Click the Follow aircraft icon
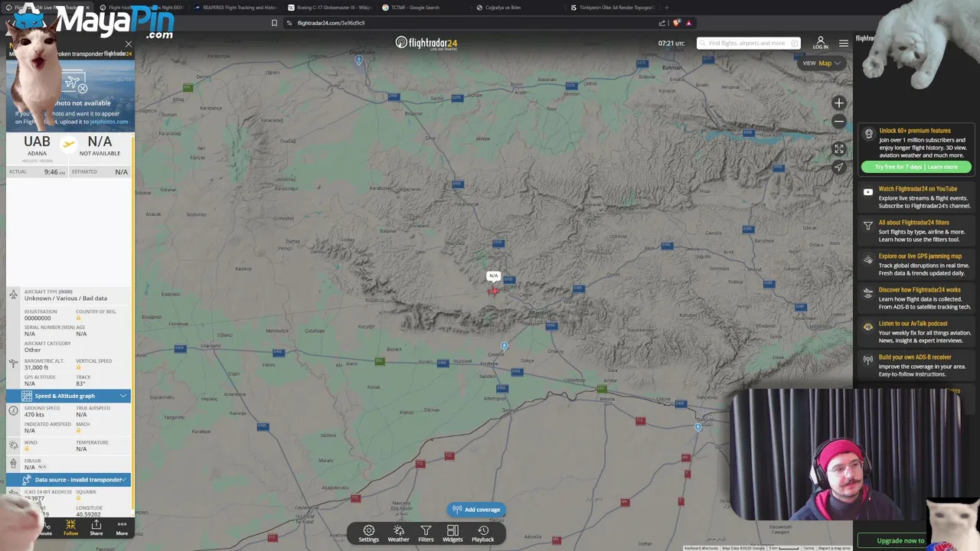Image resolution: width=980 pixels, height=551 pixels. [x=70, y=527]
